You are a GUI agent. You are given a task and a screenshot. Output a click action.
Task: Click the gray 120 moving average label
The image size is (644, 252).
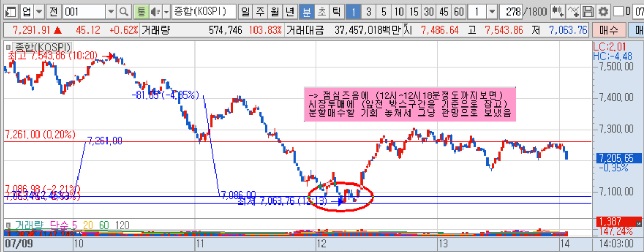(122, 225)
